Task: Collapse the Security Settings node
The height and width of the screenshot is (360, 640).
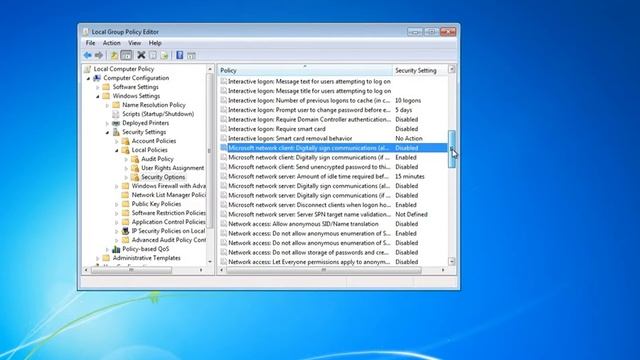Action: pos(107,132)
